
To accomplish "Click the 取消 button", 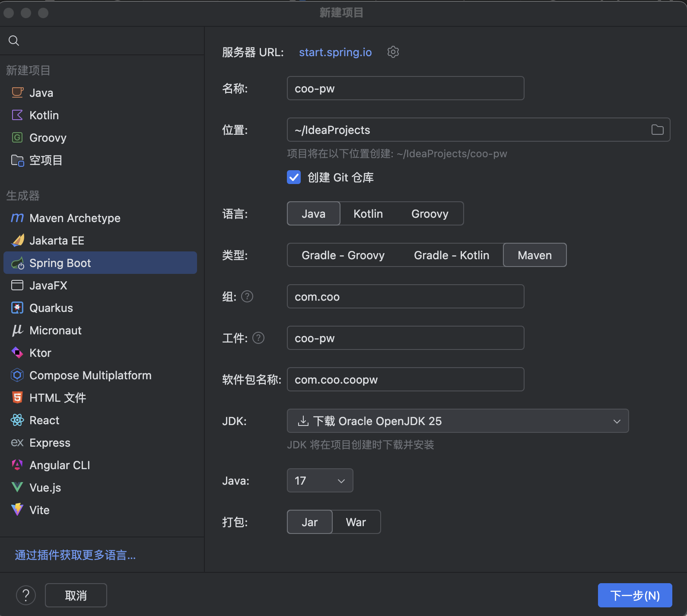I will 76,595.
